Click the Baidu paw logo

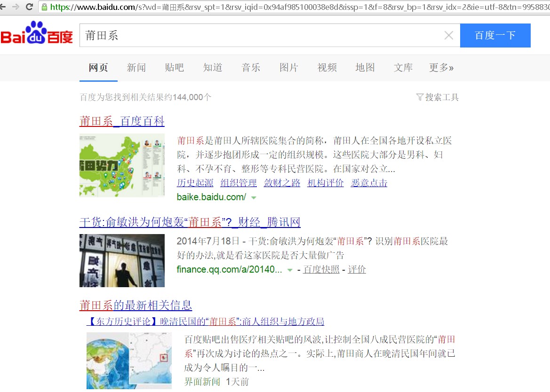pos(37,34)
